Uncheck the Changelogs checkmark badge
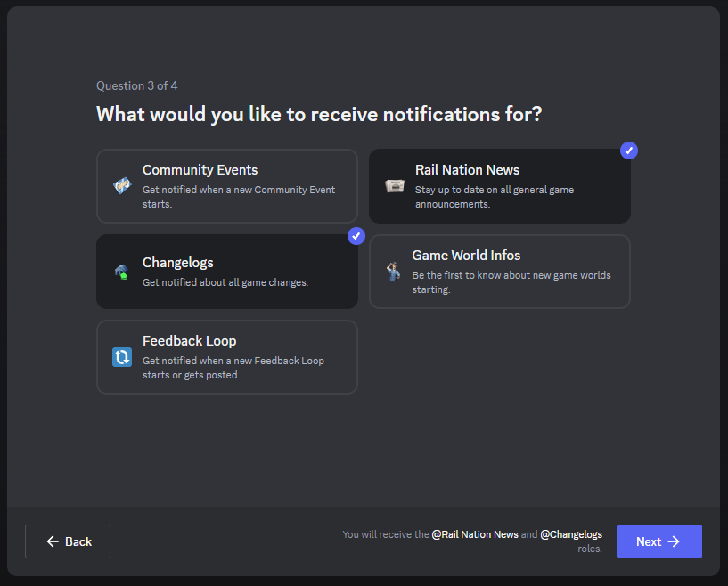This screenshot has width=728, height=586. click(356, 236)
